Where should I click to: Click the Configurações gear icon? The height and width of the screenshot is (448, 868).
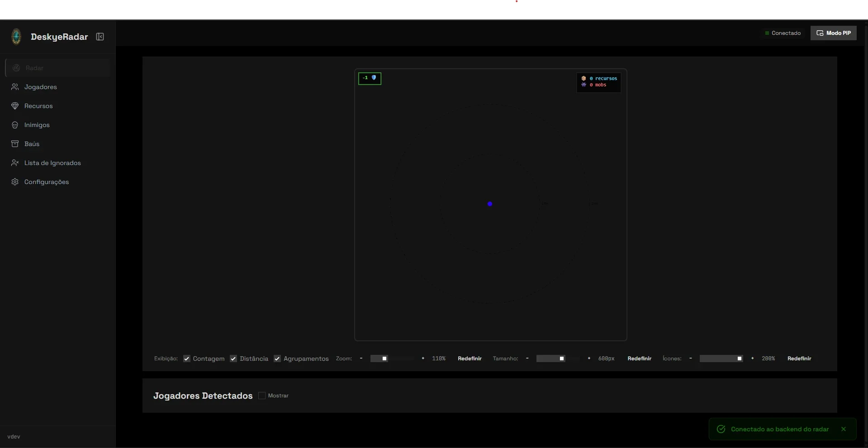click(15, 182)
